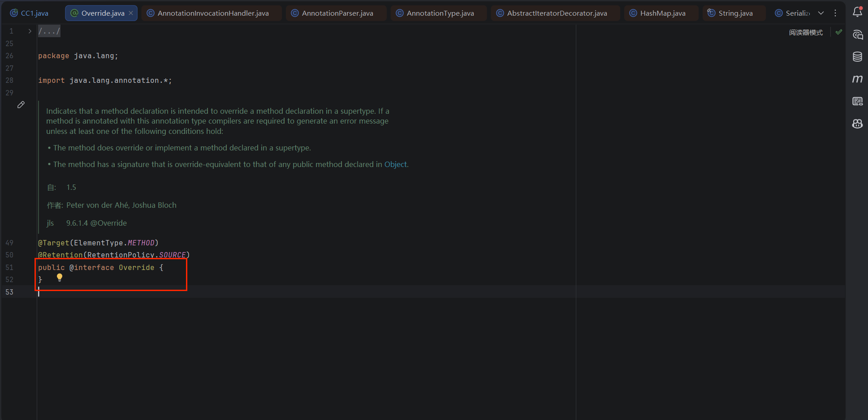Open the AI Assistant tool window
The image size is (868, 420).
coord(857,34)
